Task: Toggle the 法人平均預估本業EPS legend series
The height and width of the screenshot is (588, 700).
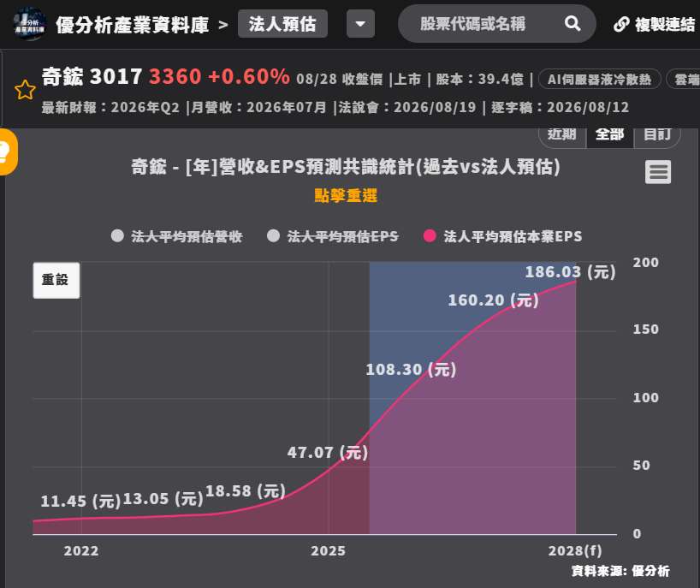Action: coord(502,236)
